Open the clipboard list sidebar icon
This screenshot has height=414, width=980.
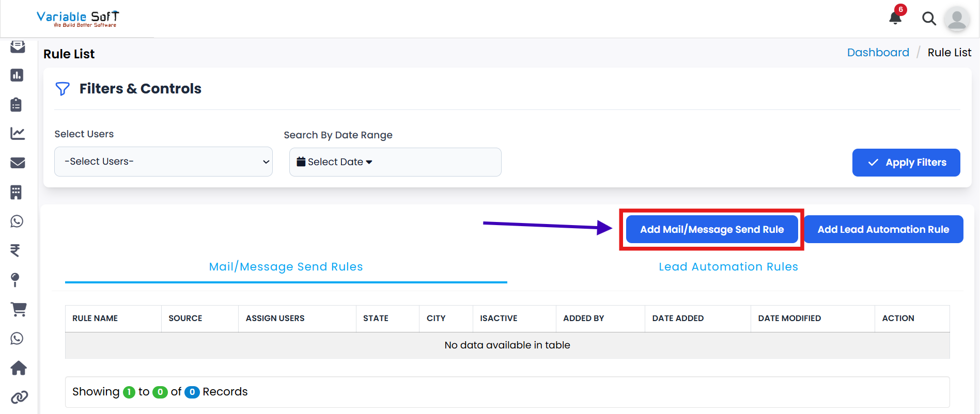(x=16, y=105)
